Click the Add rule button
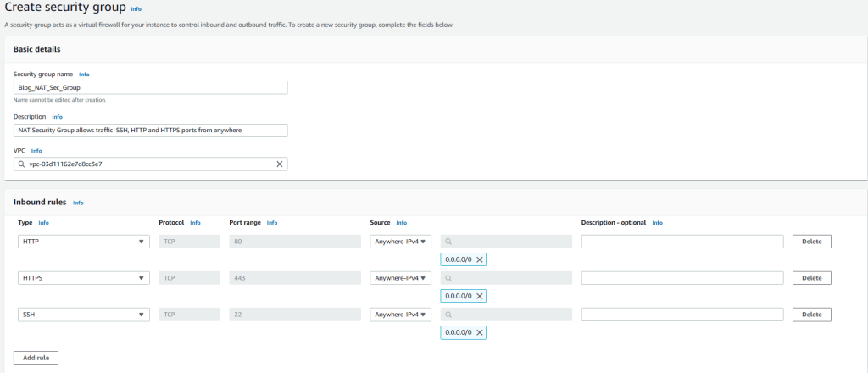 point(36,358)
